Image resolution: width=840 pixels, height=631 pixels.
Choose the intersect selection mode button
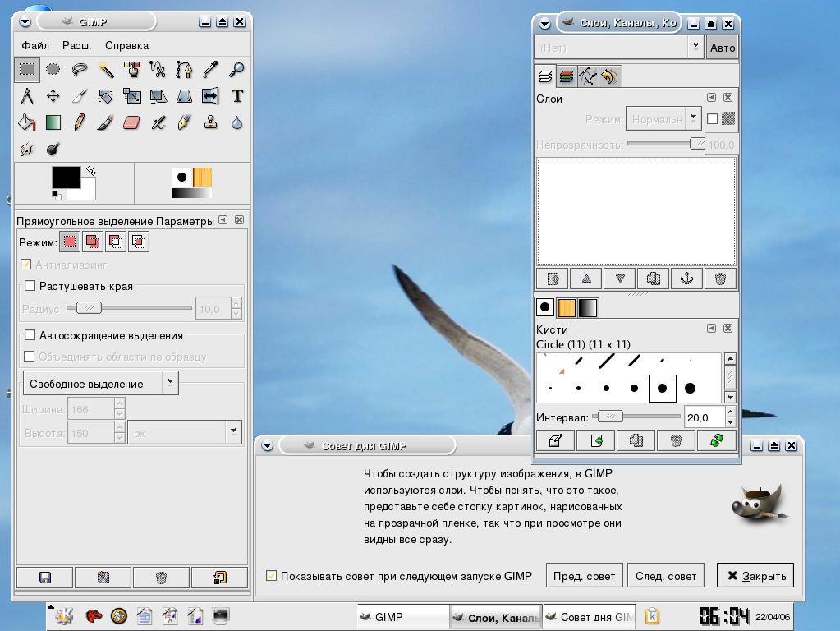pos(139,242)
